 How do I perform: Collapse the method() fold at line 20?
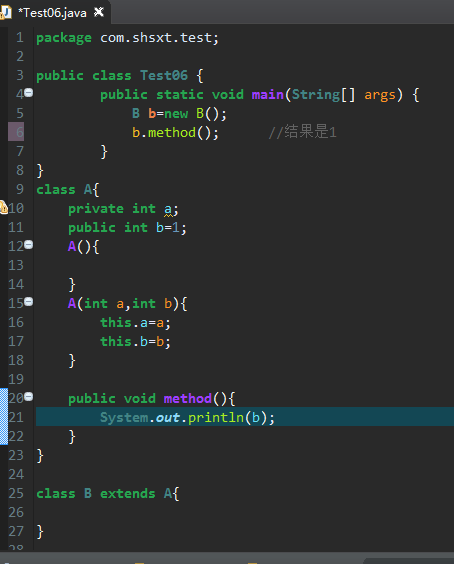29,396
